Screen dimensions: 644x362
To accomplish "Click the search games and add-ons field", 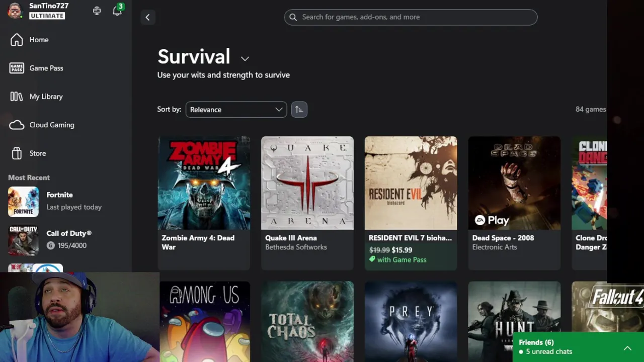I will pos(411,17).
